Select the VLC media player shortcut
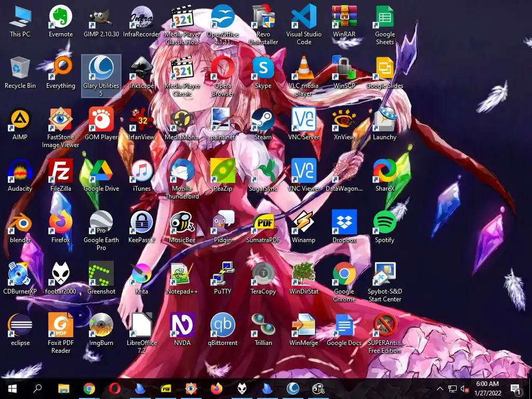The height and width of the screenshot is (399, 532). (303, 77)
